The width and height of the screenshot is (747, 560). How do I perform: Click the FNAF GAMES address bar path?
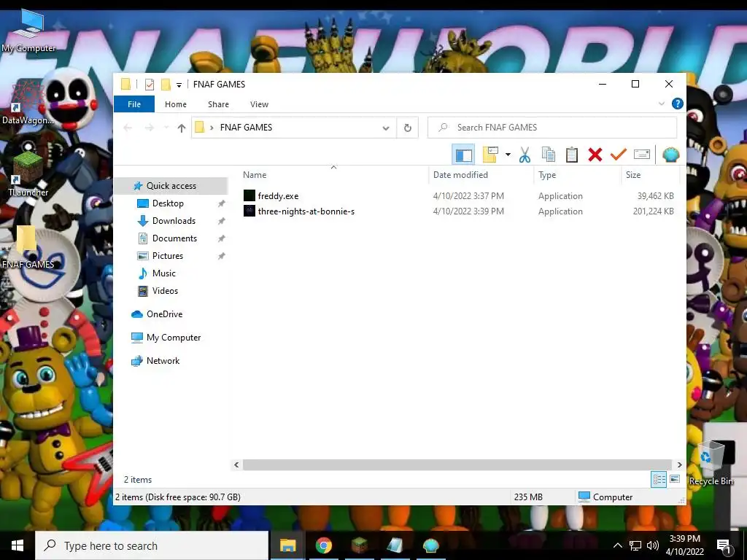[246, 128]
